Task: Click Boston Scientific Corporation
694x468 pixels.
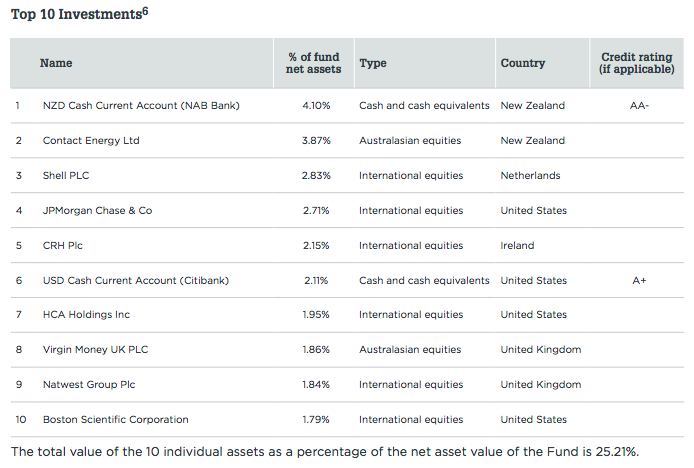Action: click(x=115, y=420)
